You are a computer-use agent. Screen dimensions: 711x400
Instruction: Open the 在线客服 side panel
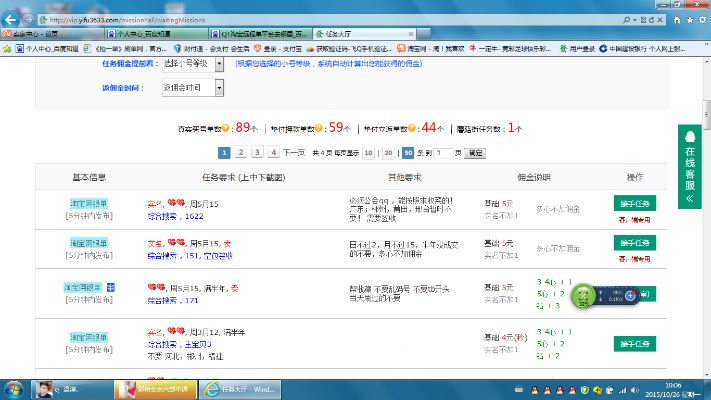click(x=689, y=166)
